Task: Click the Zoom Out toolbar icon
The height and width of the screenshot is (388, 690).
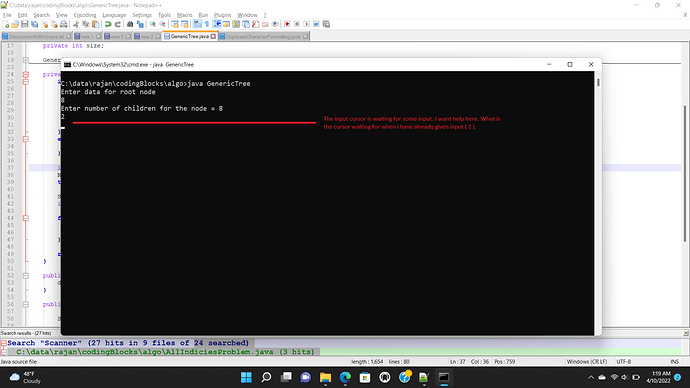Action: click(x=162, y=24)
